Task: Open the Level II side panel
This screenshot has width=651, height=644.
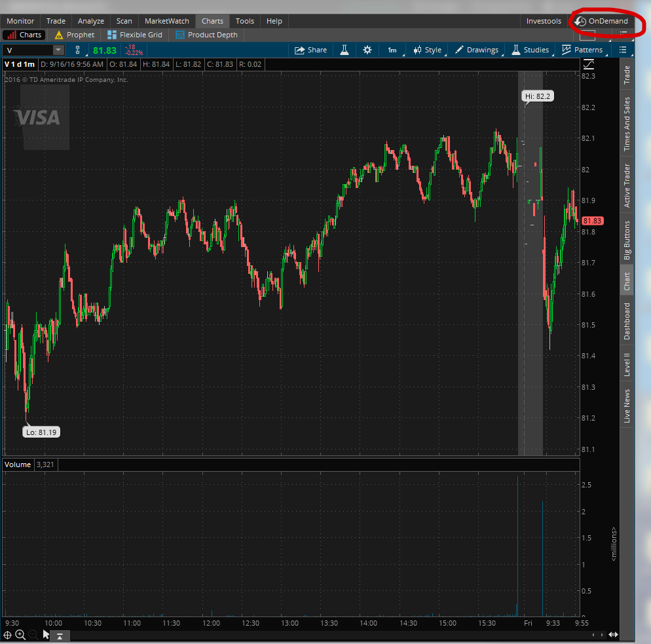Action: pos(627,364)
